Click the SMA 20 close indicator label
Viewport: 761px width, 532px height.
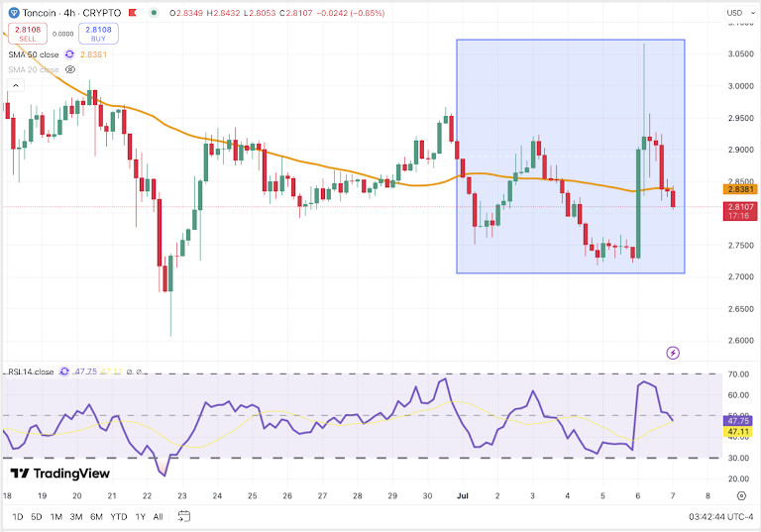[34, 69]
